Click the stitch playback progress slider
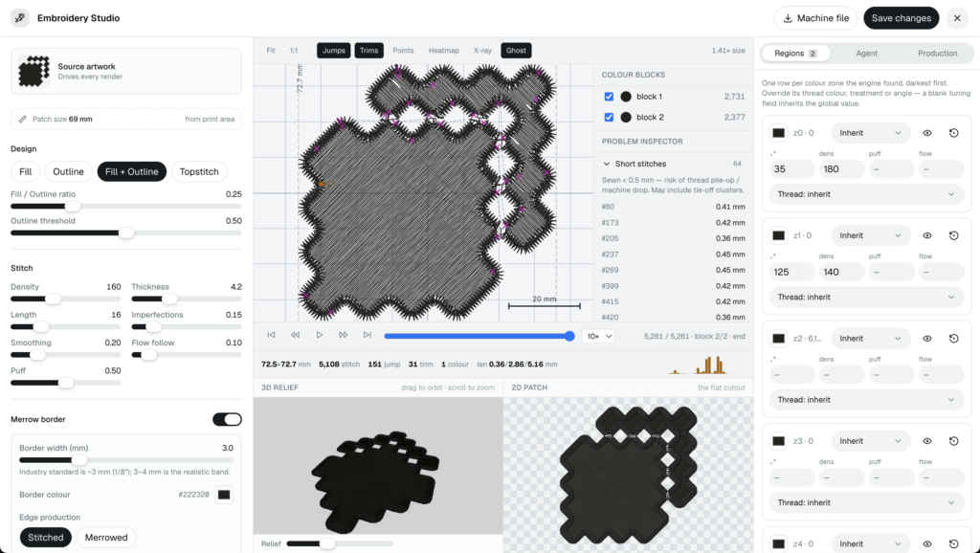The width and height of the screenshot is (980, 553). [479, 336]
